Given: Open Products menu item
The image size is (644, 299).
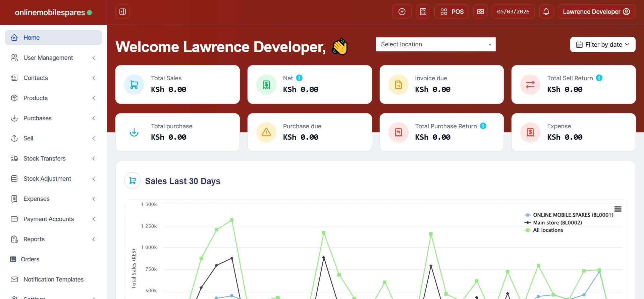Looking at the screenshot, I should pyautogui.click(x=53, y=98).
